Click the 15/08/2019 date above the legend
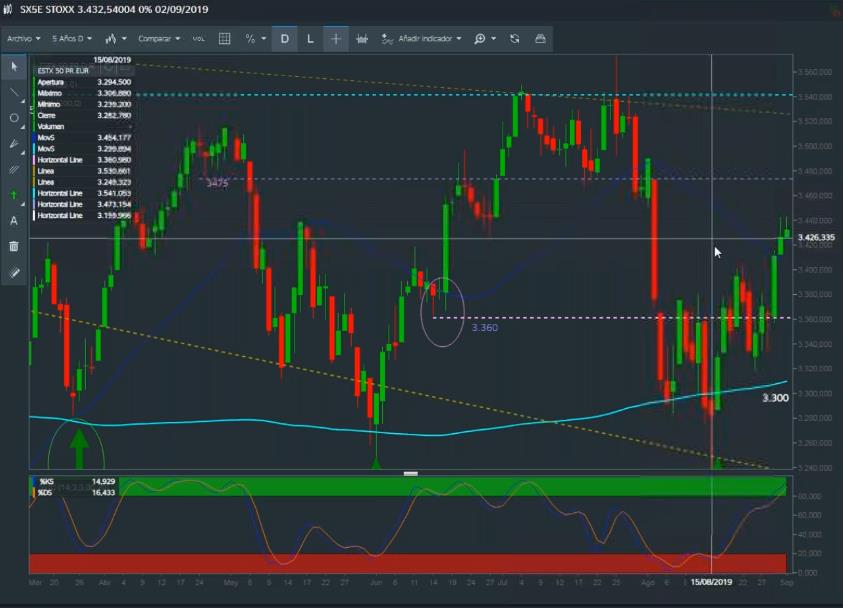The height and width of the screenshot is (608, 843). pos(112,60)
